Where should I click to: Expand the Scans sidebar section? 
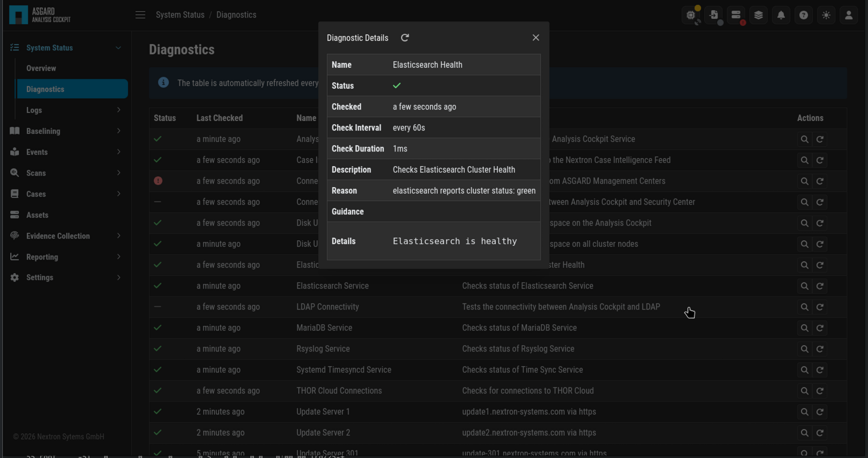(x=118, y=173)
